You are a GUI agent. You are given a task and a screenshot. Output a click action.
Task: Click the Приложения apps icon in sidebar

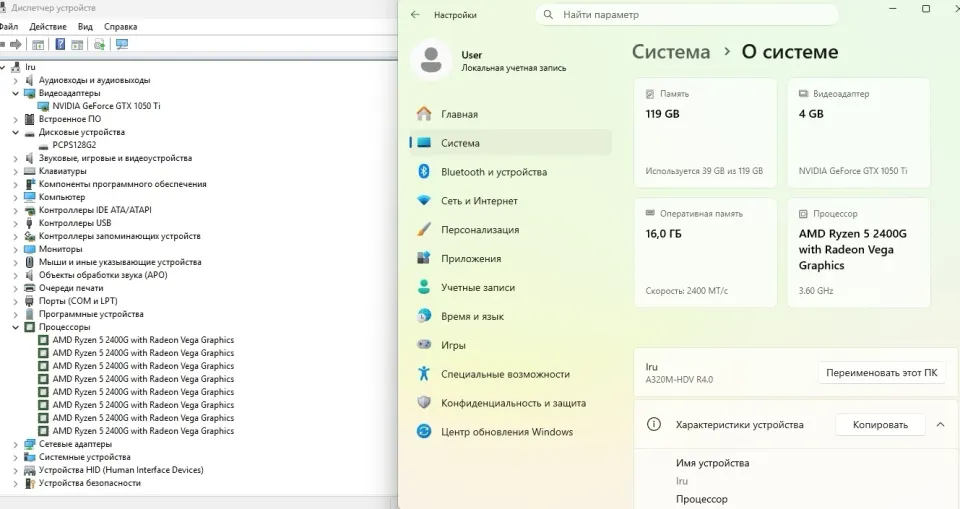[424, 258]
